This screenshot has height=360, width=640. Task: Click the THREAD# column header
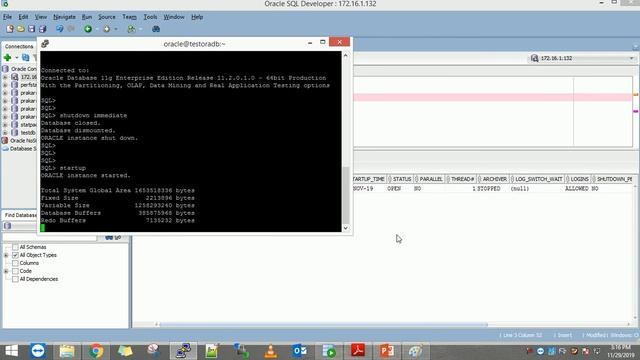tap(461, 179)
